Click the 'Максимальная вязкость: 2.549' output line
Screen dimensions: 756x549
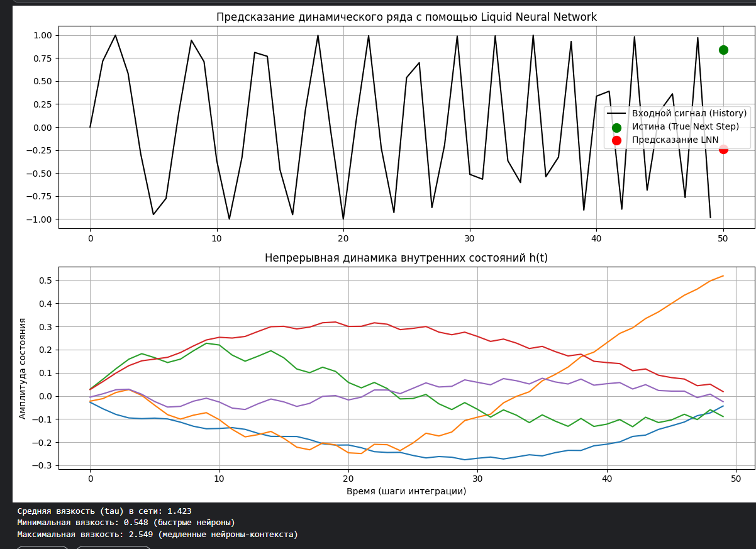157,535
